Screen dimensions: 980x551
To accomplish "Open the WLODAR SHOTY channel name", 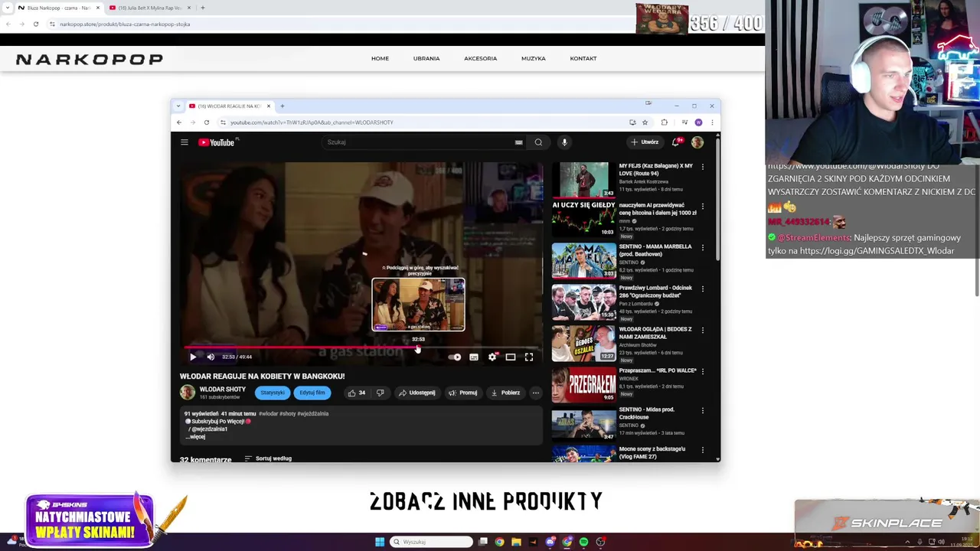I will coord(223,390).
